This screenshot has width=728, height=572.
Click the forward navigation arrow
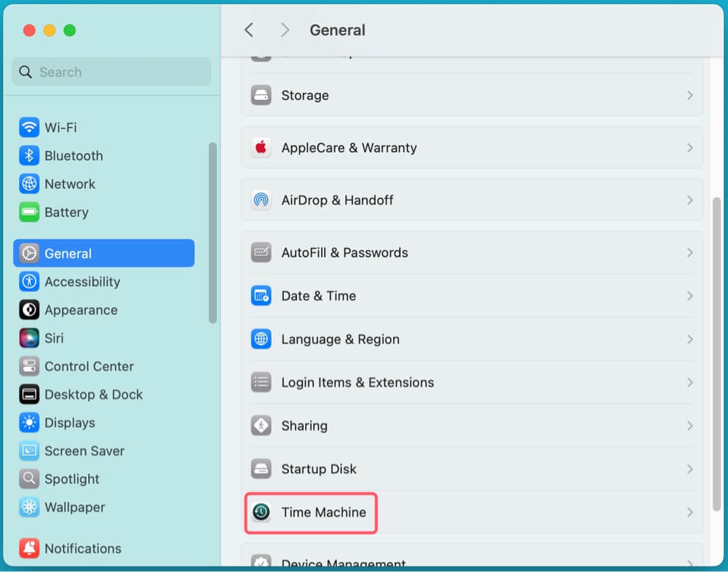[x=285, y=30]
